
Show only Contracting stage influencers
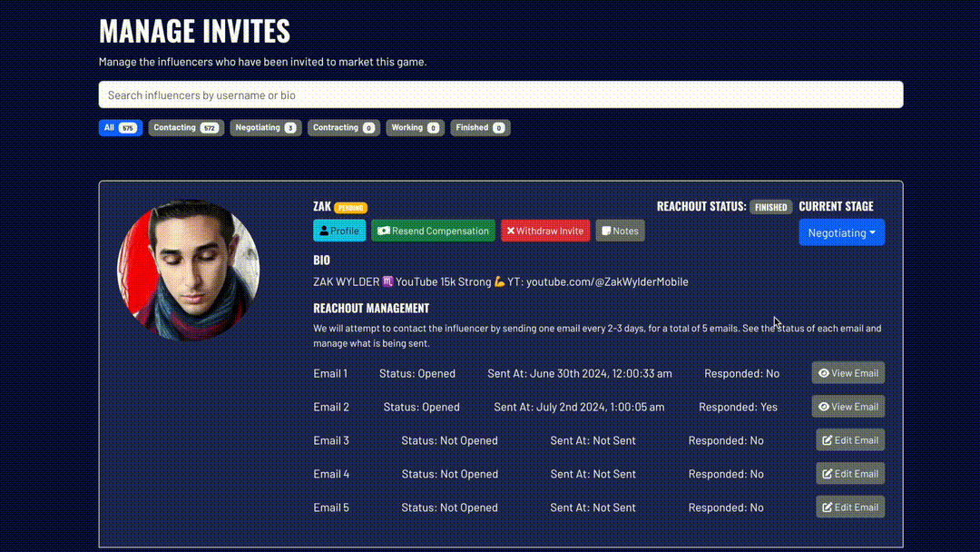pos(343,128)
